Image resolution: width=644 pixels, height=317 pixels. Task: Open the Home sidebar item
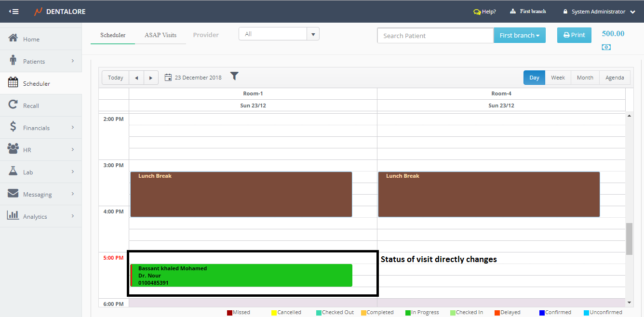click(x=31, y=40)
